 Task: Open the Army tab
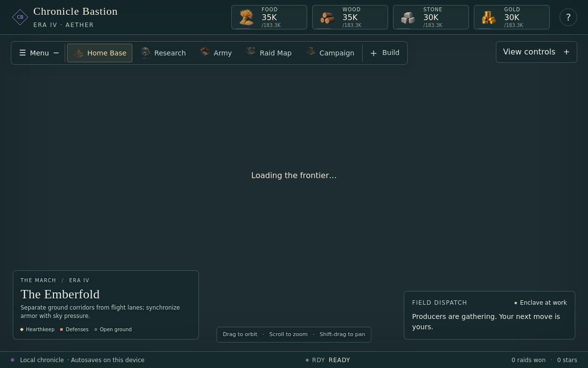216,53
